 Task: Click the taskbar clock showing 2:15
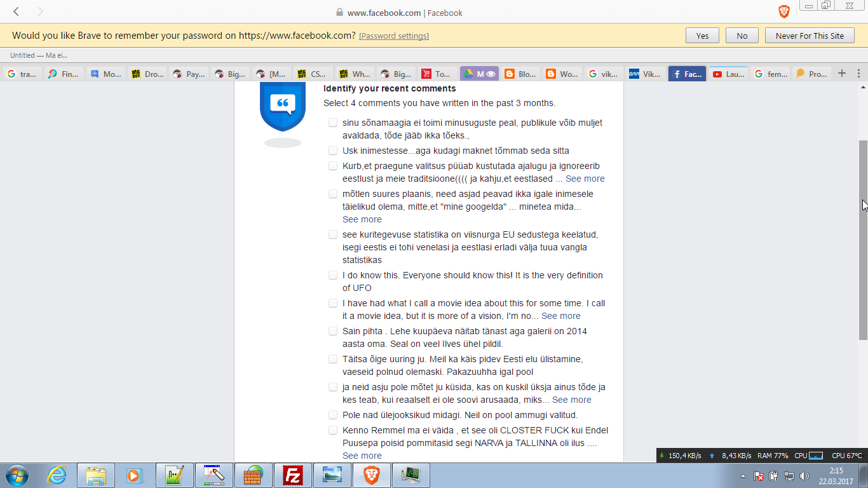836,476
